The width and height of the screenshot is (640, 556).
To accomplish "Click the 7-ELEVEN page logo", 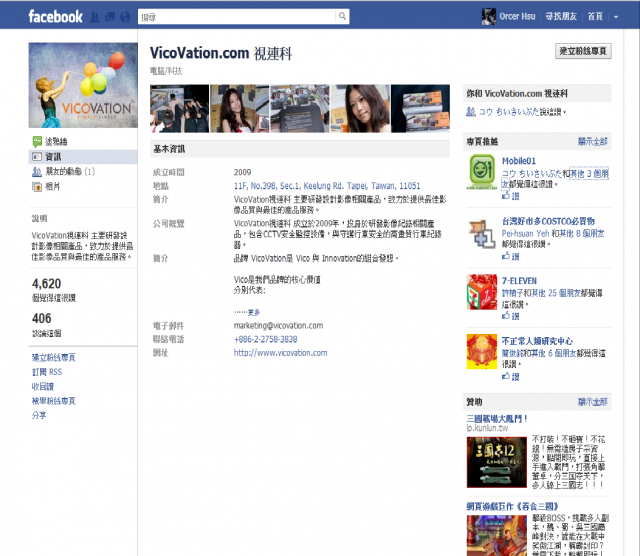I will pyautogui.click(x=482, y=292).
